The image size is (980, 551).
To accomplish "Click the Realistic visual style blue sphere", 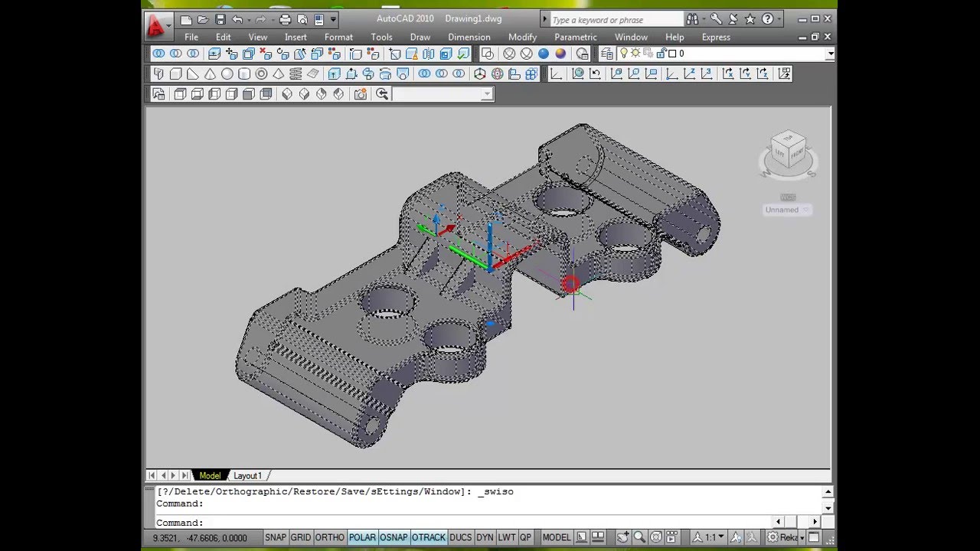I will coord(544,54).
